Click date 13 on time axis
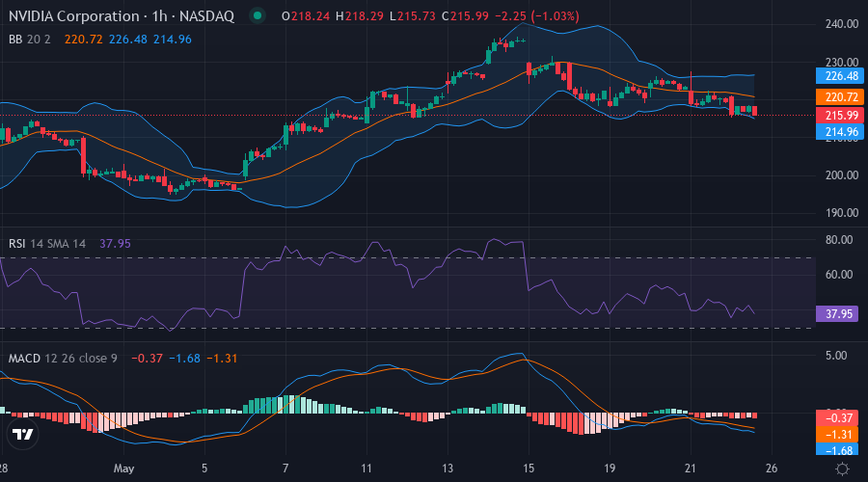Image resolution: width=868 pixels, height=482 pixels. pyautogui.click(x=448, y=469)
